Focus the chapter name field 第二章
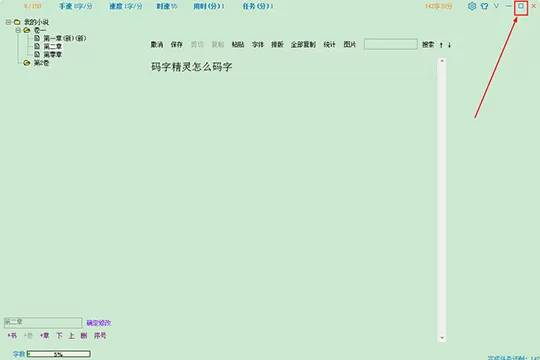Image resolution: width=540 pixels, height=360 pixels. click(43, 322)
